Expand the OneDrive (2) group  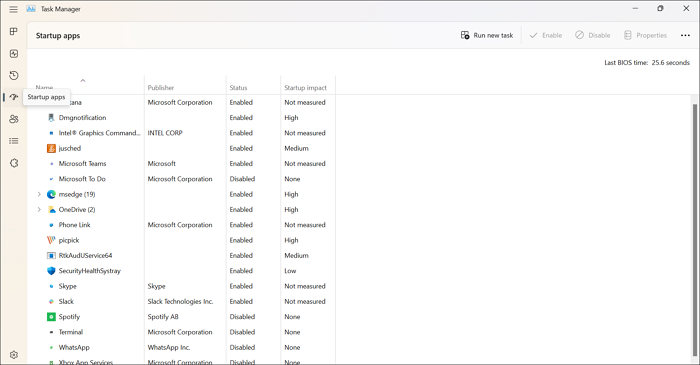pyautogui.click(x=39, y=209)
